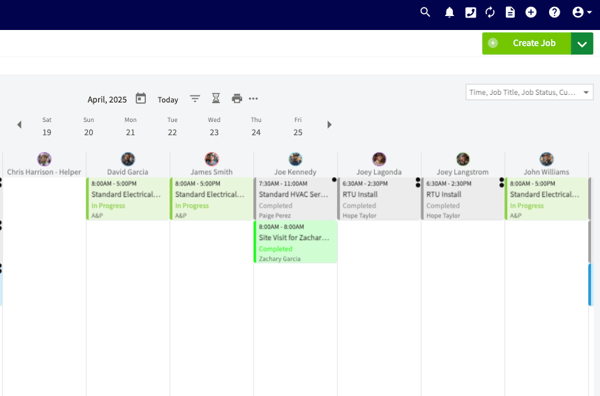Select Saturday 19
Screen dimensions: 600x396
(x=47, y=127)
